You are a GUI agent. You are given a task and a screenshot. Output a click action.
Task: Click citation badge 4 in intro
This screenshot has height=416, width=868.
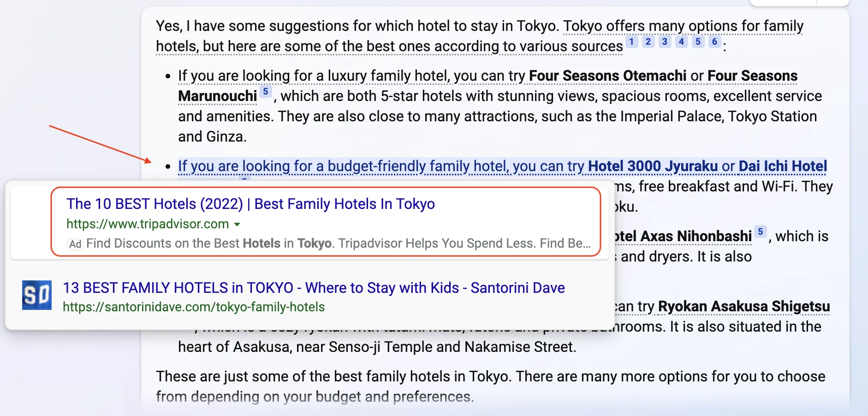pyautogui.click(x=681, y=42)
